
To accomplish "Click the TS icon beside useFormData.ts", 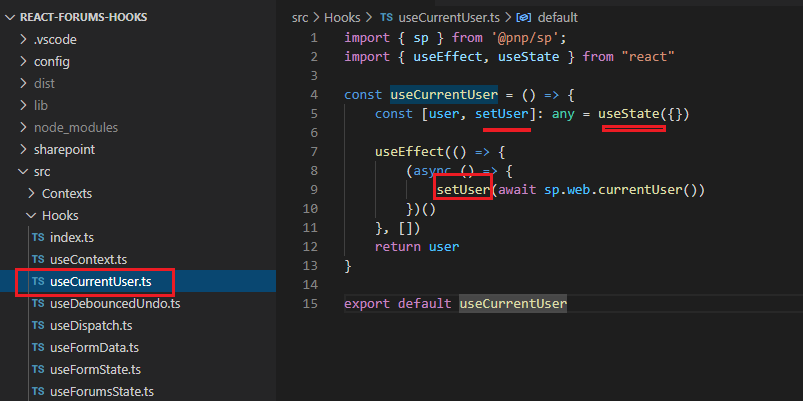I will click(38, 347).
